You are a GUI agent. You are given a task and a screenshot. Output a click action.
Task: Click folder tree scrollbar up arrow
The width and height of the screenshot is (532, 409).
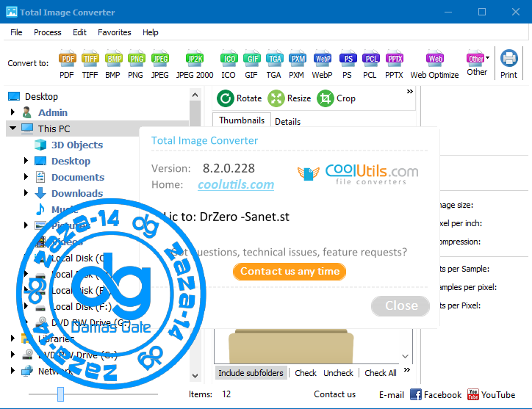[x=195, y=95]
